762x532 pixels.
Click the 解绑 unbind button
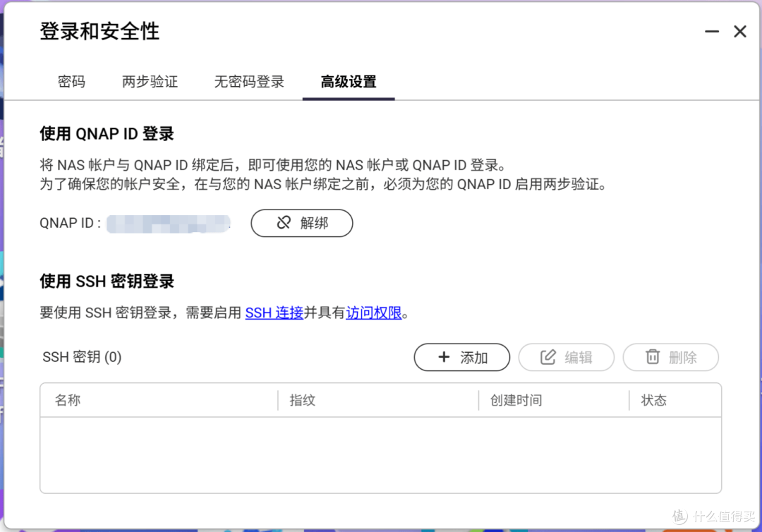(302, 223)
